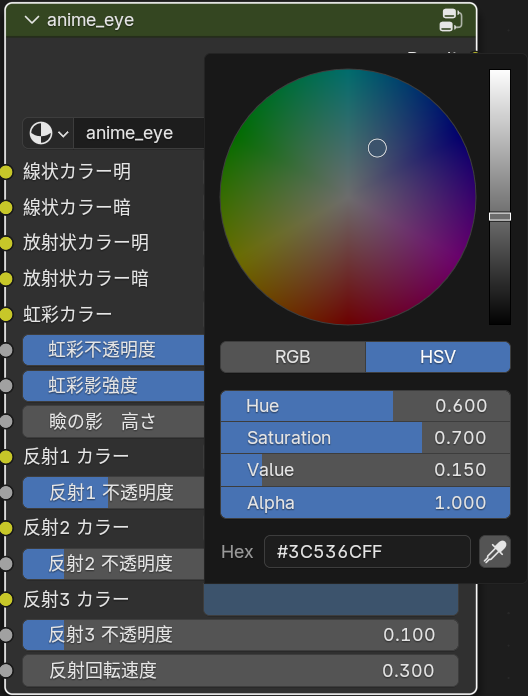Click the 虹彩カラー yellow socket
Viewport: 528px width, 696px height.
pos(5,315)
